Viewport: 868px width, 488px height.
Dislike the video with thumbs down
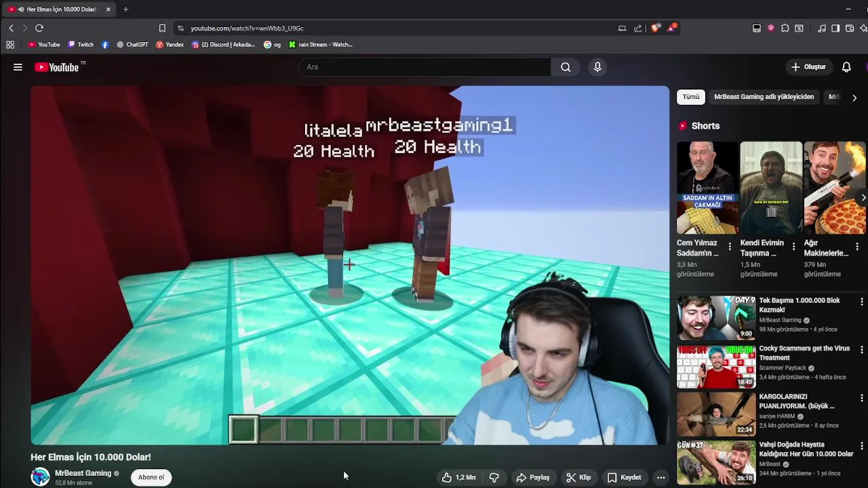(494, 477)
